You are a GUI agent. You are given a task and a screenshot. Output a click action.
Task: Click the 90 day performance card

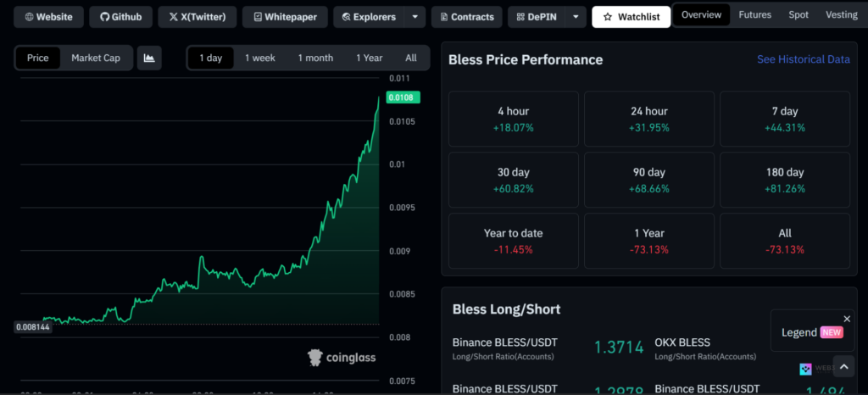pyautogui.click(x=649, y=180)
